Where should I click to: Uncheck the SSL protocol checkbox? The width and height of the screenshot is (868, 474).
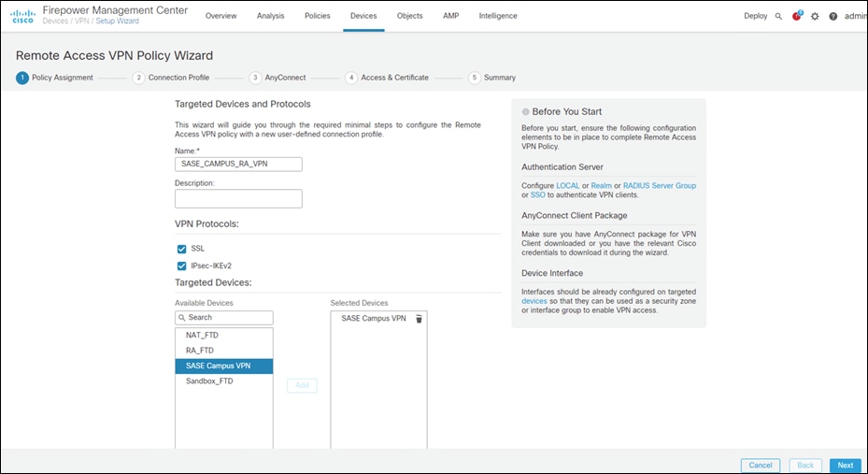click(x=181, y=250)
